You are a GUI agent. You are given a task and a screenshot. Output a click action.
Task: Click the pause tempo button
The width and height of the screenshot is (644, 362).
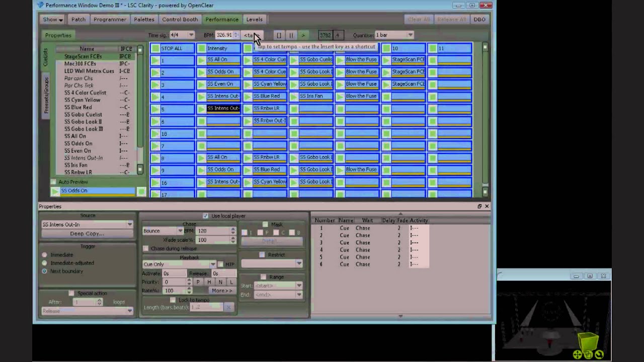pyautogui.click(x=291, y=35)
